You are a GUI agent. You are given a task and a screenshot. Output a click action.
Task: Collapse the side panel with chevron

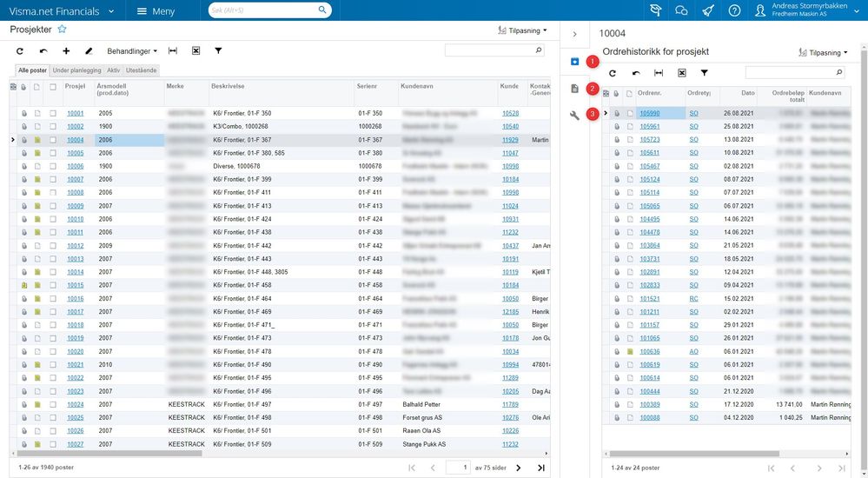(574, 34)
